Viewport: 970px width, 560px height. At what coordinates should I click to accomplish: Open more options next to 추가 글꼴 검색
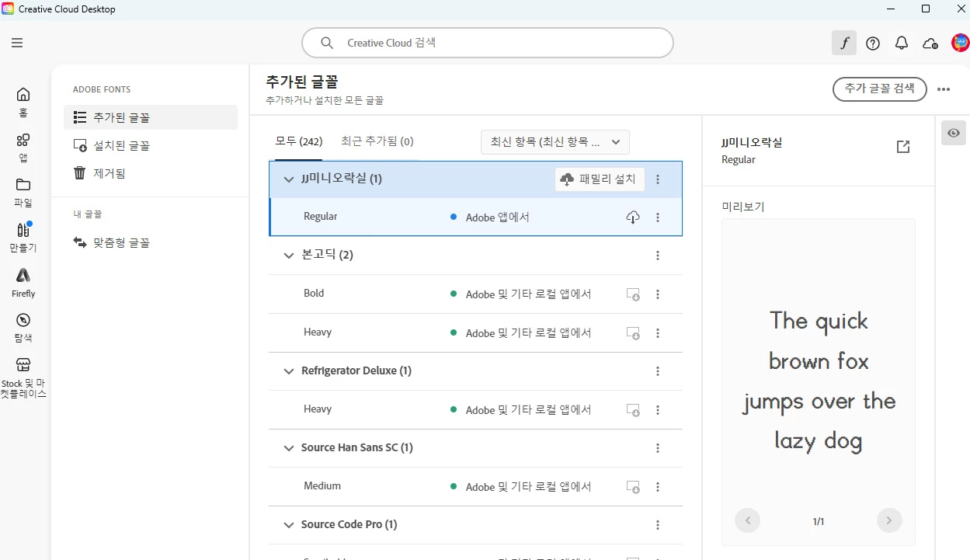(x=944, y=89)
